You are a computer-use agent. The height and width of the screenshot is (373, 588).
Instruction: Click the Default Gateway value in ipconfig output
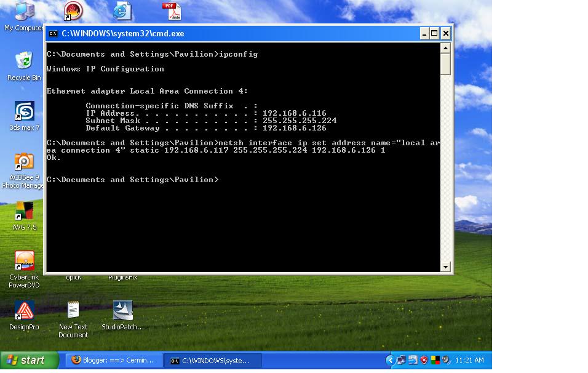coord(295,128)
